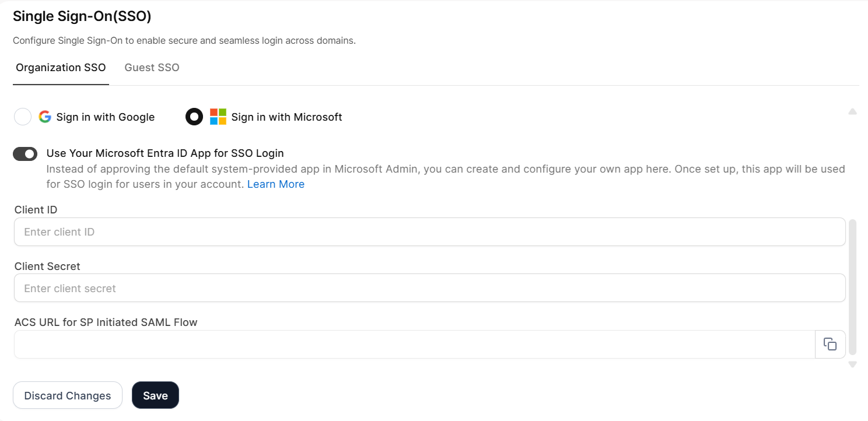Image resolution: width=868 pixels, height=421 pixels.
Task: Click the vertical scrollbar thumb
Action: click(852, 286)
